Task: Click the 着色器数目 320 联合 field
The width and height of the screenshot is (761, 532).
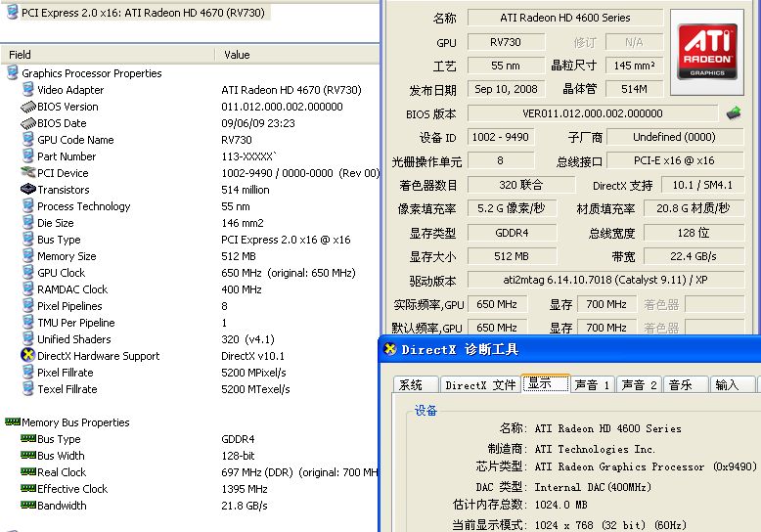Action: point(520,185)
